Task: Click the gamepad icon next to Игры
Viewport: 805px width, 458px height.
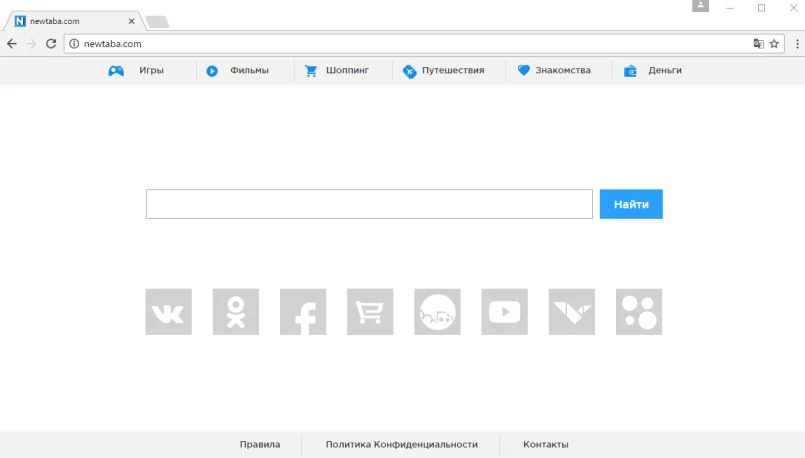Action: (x=116, y=71)
